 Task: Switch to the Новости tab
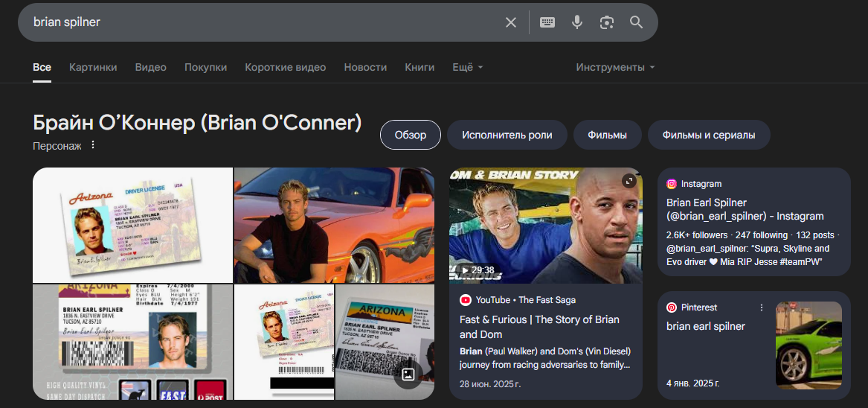tap(365, 67)
